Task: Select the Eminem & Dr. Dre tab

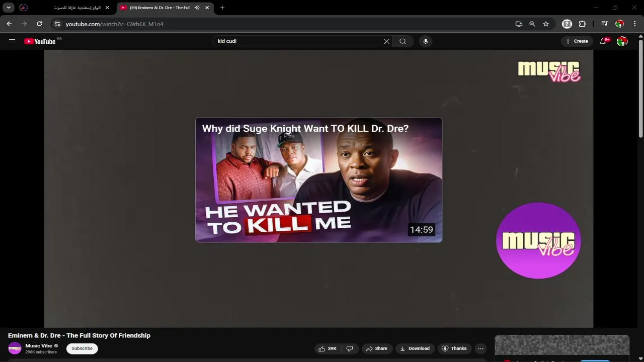Action: (x=165, y=8)
